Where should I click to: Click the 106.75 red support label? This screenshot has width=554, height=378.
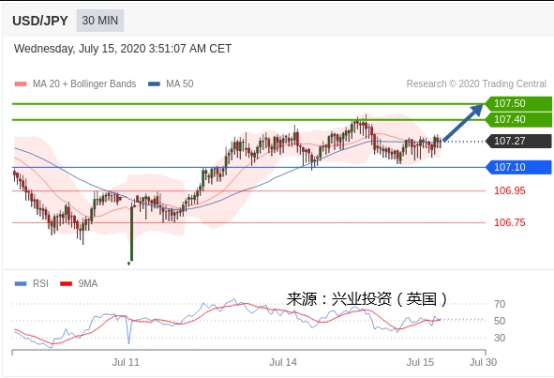pos(509,222)
